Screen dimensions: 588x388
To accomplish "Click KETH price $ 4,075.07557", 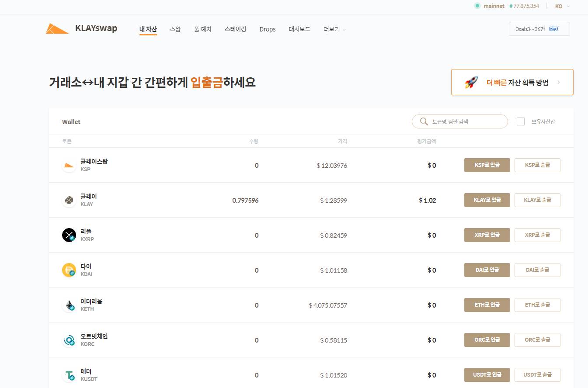I will (x=328, y=305).
